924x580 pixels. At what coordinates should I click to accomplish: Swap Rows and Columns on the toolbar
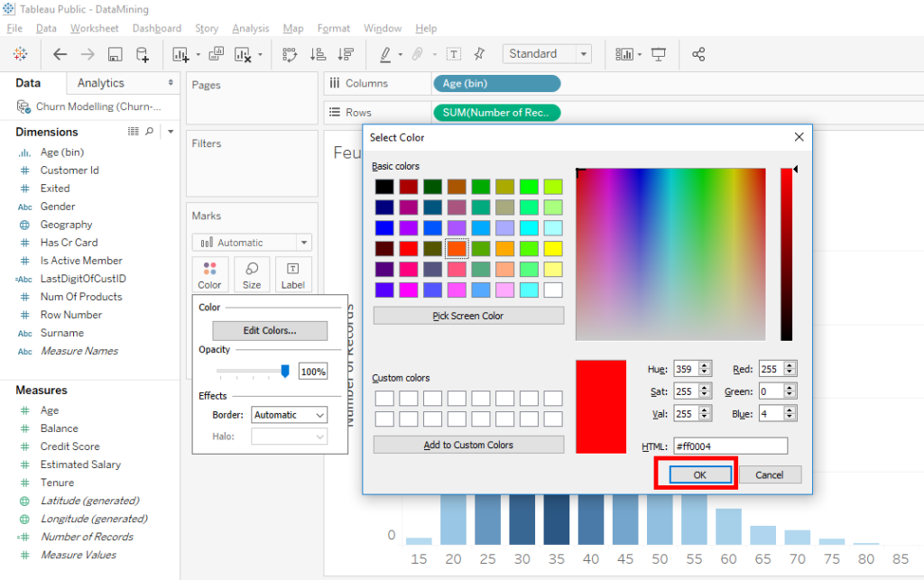(x=290, y=54)
